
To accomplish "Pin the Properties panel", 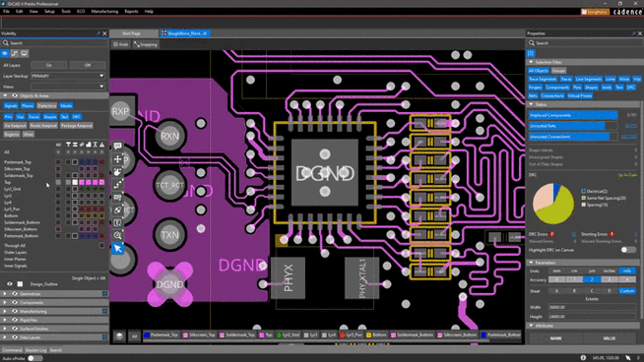I will [x=633, y=33].
